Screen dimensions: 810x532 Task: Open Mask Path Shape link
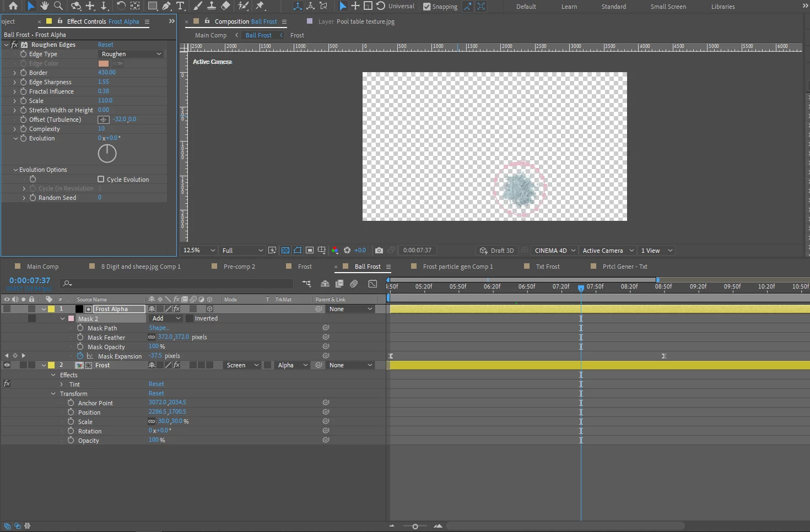pos(159,328)
